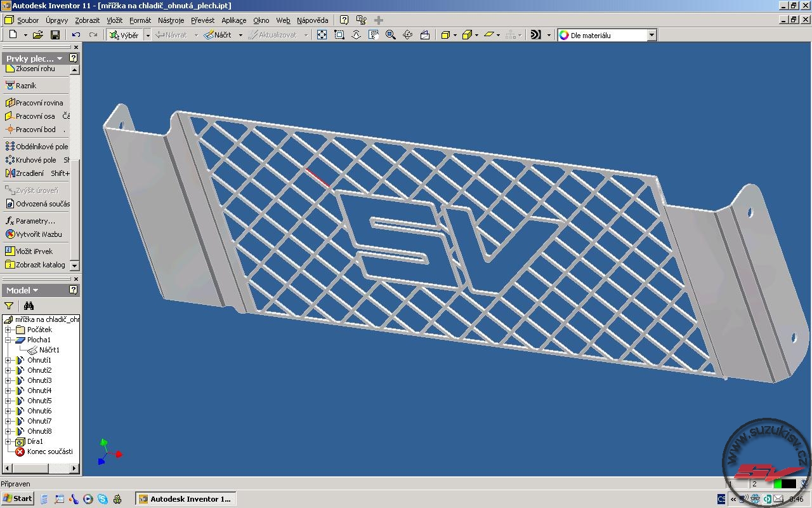812x508 pixels.
Task: Expand the Počátek folder node
Action: click(8, 330)
